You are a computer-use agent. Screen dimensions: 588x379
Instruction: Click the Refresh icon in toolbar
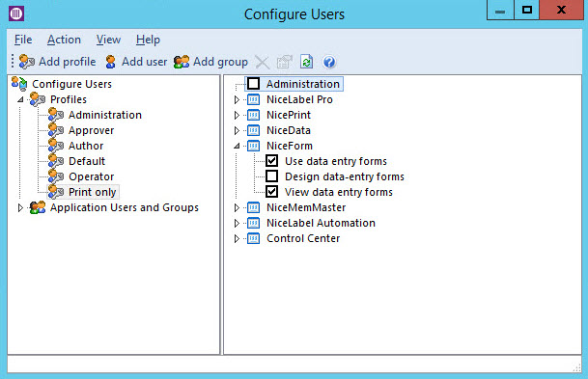pos(306,62)
